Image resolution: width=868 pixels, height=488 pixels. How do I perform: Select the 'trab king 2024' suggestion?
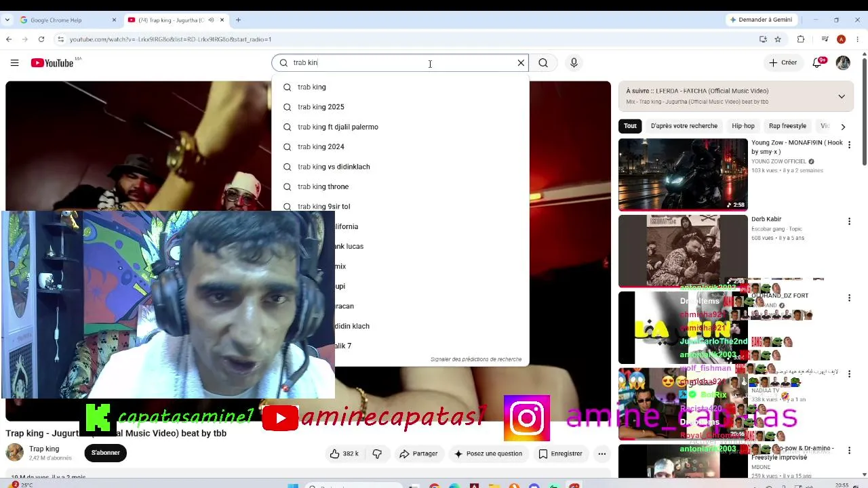400,146
